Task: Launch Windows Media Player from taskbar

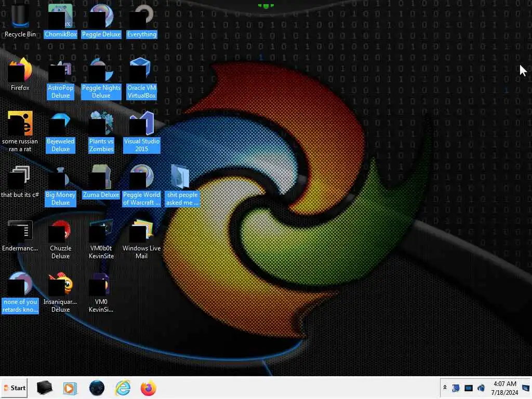Action: click(70, 388)
